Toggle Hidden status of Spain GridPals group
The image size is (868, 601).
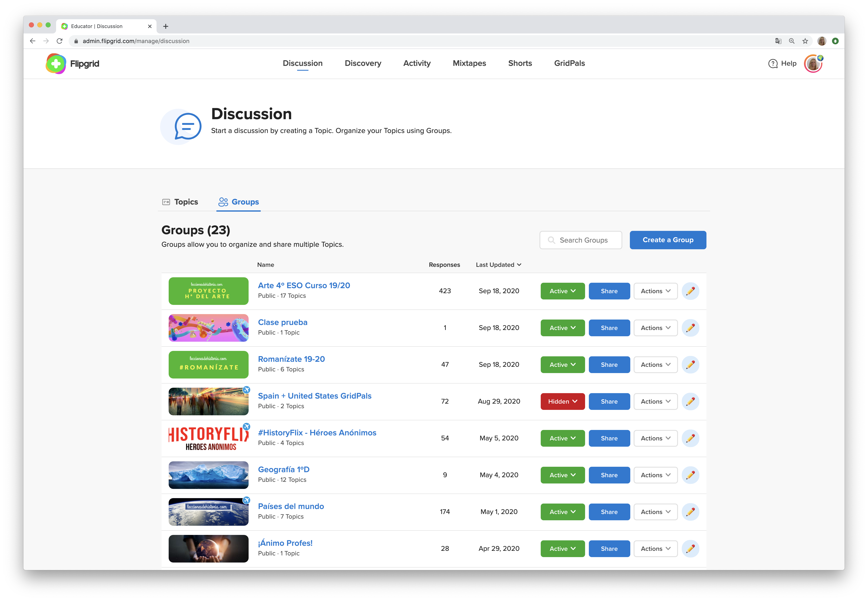pos(562,402)
